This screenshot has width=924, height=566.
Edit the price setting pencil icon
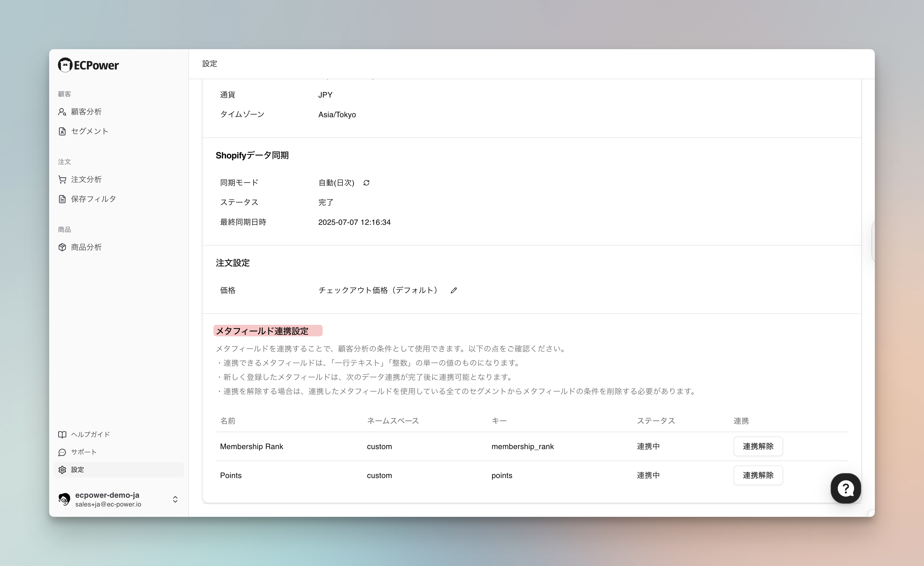click(454, 290)
